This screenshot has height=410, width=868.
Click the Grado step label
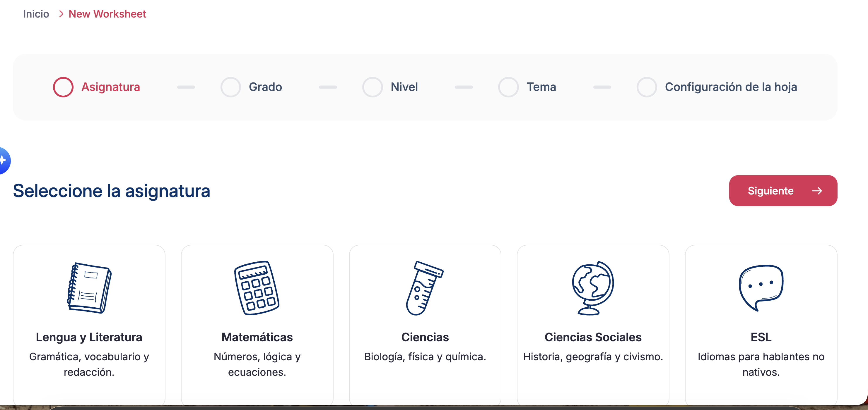[265, 87]
